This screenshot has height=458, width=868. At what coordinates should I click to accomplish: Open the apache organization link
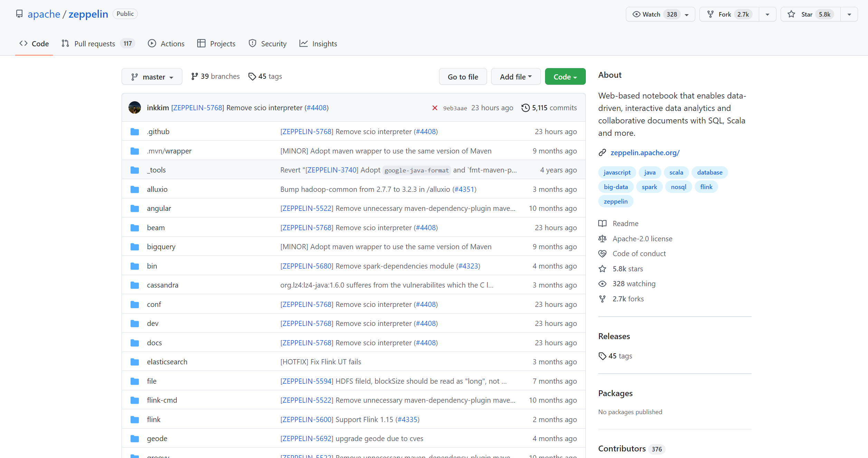tap(44, 14)
